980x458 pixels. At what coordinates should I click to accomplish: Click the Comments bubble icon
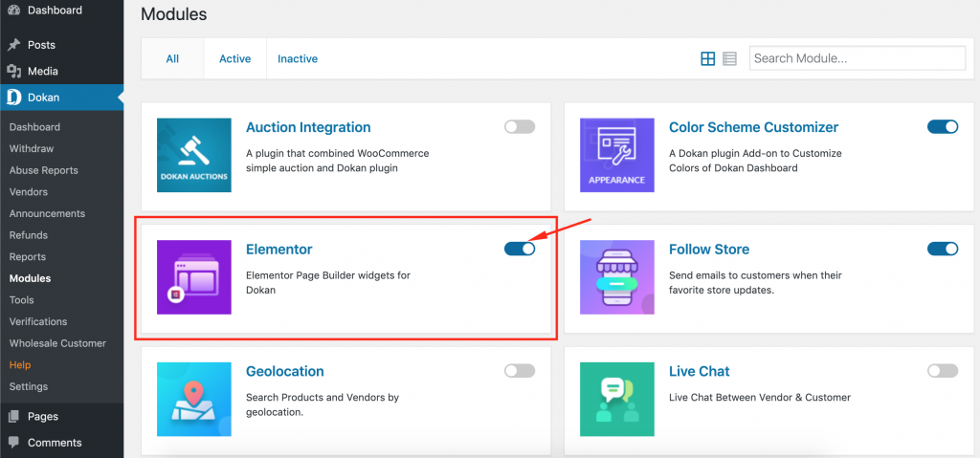click(x=13, y=443)
